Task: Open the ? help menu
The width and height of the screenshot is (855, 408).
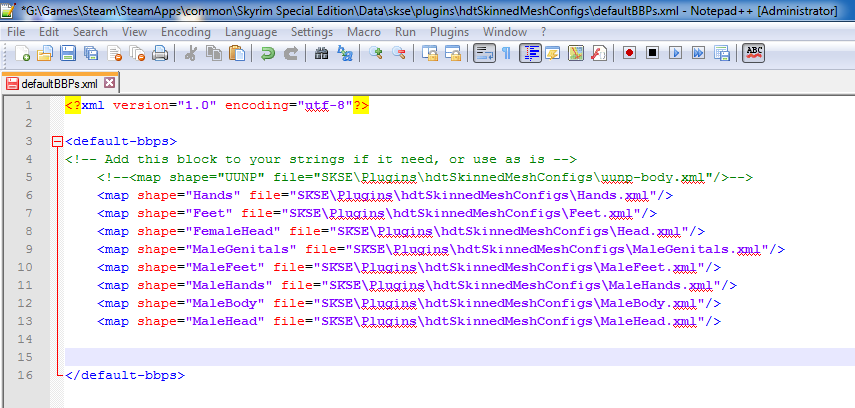Action: point(544,32)
